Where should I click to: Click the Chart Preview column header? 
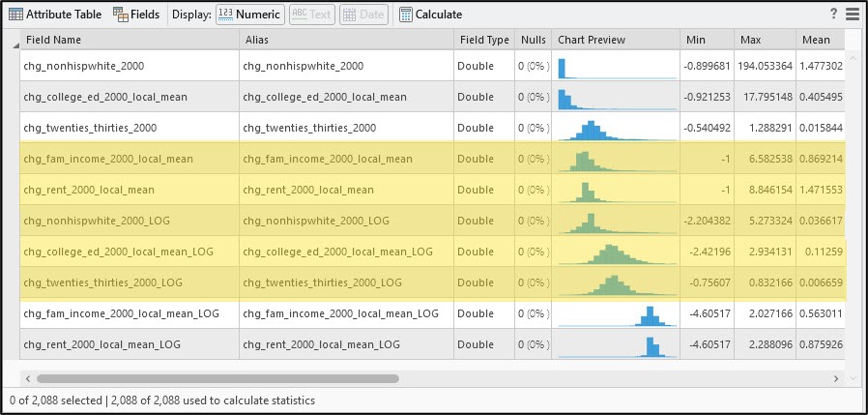click(616, 40)
